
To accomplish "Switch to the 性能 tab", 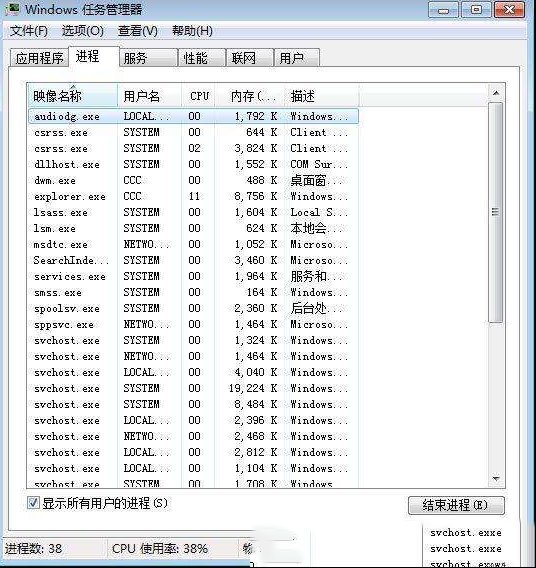I will (x=202, y=58).
